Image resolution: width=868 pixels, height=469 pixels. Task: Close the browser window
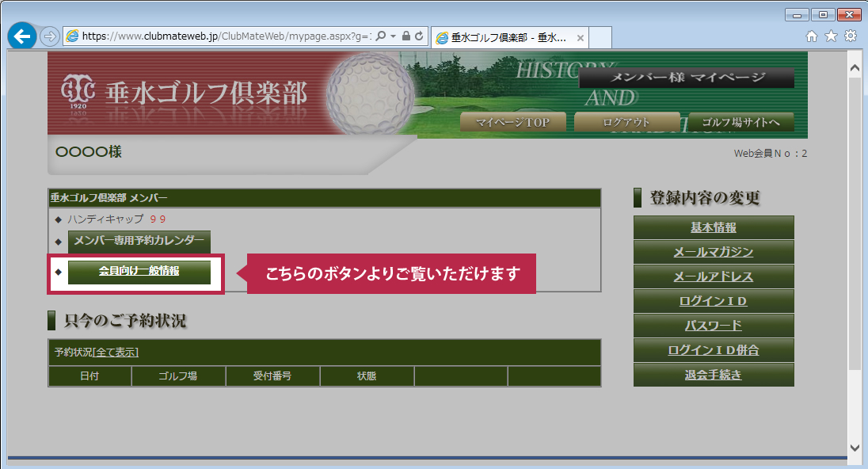tap(849, 15)
